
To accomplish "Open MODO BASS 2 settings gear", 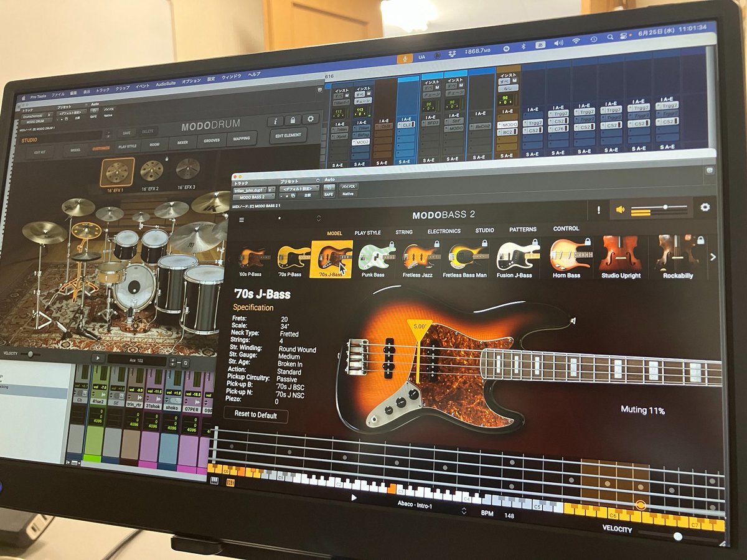I will click(x=705, y=207).
